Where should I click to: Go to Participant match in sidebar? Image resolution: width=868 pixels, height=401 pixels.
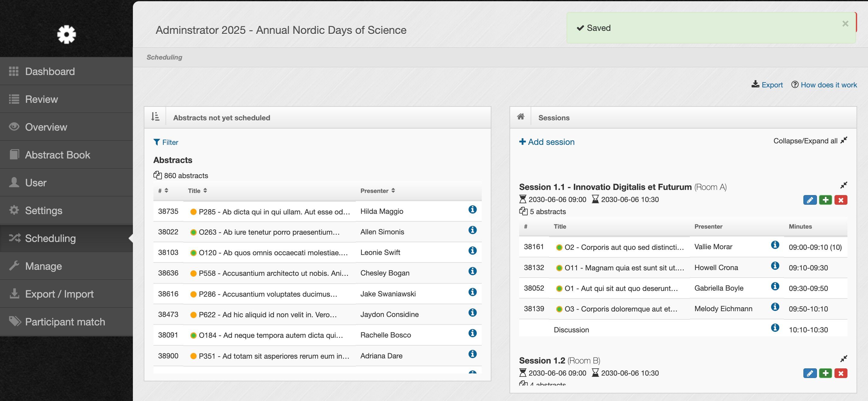65,322
